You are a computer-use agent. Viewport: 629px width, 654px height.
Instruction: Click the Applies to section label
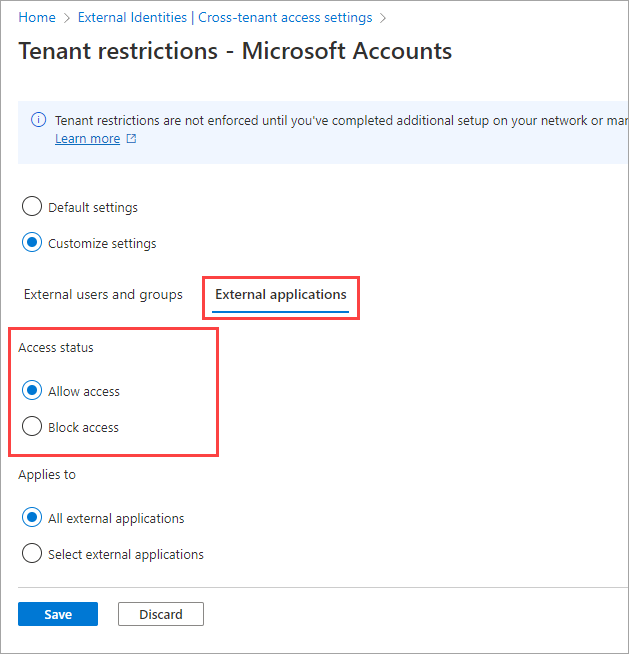tap(47, 475)
